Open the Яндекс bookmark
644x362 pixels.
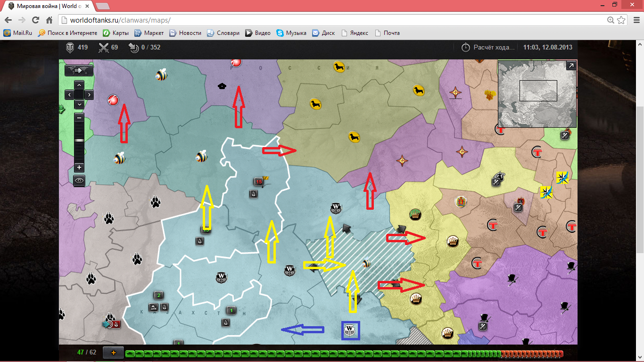pyautogui.click(x=355, y=33)
